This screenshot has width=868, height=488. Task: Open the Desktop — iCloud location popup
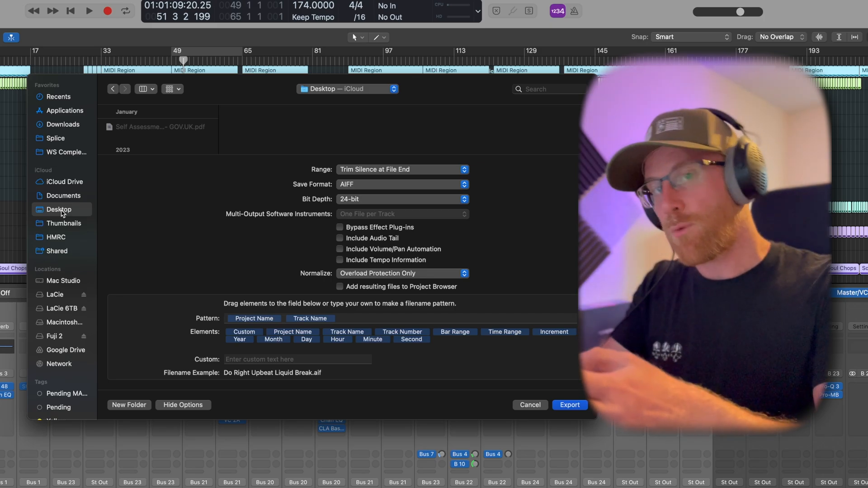pyautogui.click(x=348, y=89)
